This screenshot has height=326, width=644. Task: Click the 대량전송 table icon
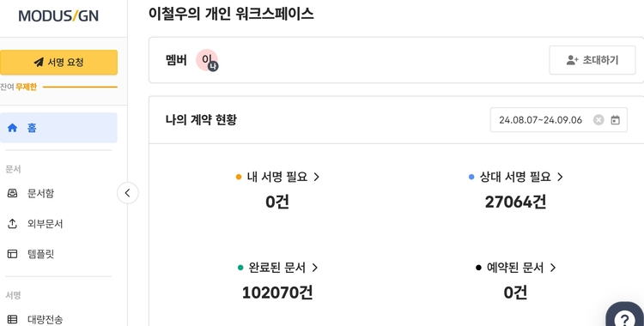click(x=12, y=319)
